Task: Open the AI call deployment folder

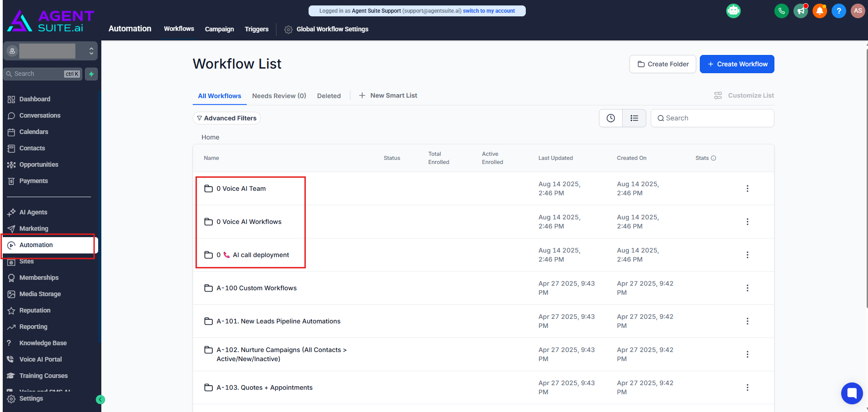Action: point(253,255)
